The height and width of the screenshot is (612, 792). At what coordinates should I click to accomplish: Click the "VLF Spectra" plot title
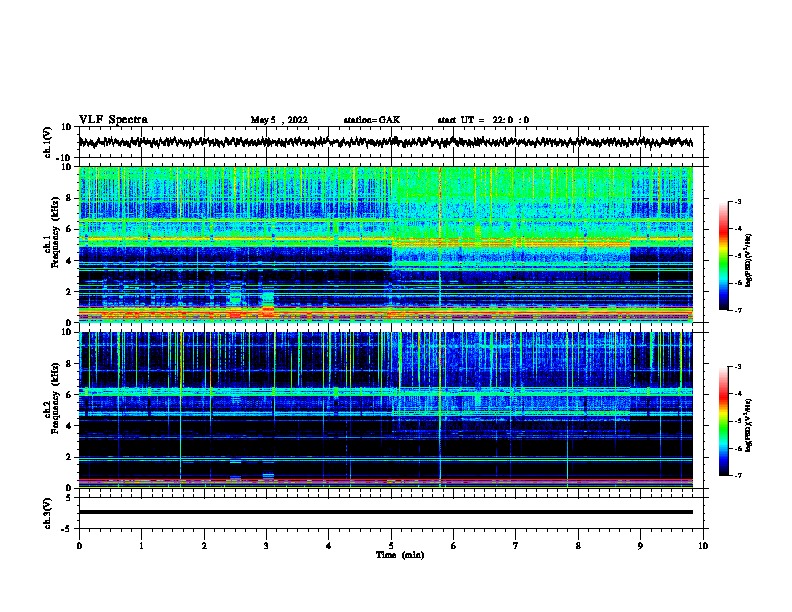click(113, 120)
